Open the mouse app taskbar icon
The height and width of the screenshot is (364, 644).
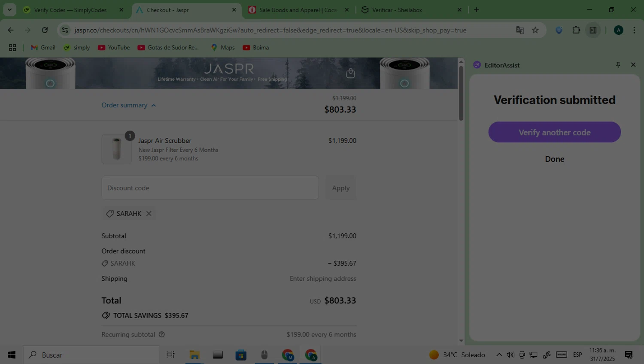click(x=264, y=355)
